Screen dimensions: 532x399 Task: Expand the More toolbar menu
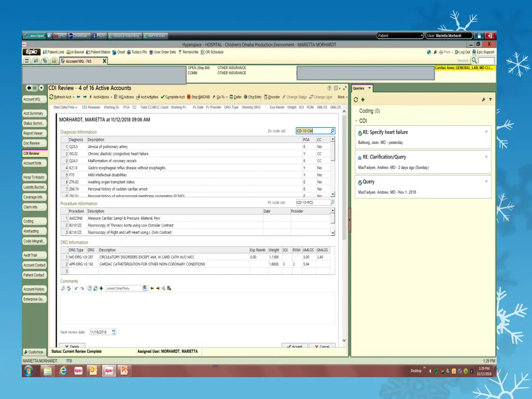click(x=342, y=97)
